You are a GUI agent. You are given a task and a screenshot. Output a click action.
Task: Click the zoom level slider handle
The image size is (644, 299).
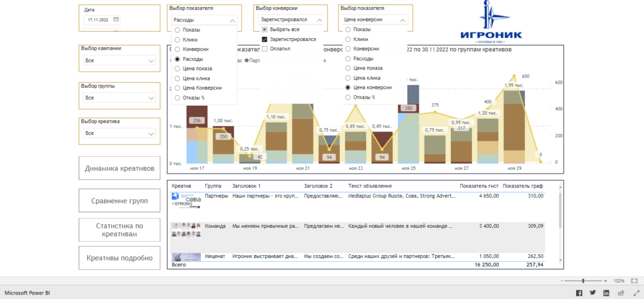click(583, 280)
